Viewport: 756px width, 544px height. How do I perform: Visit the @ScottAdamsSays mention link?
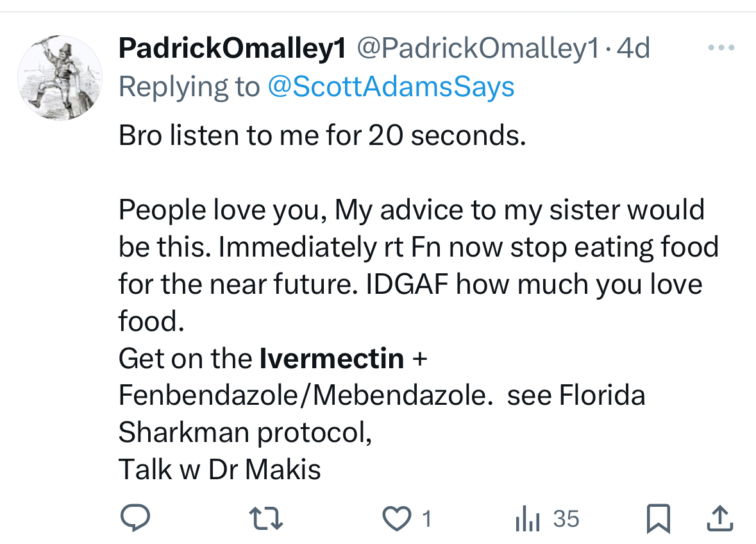[x=391, y=87]
